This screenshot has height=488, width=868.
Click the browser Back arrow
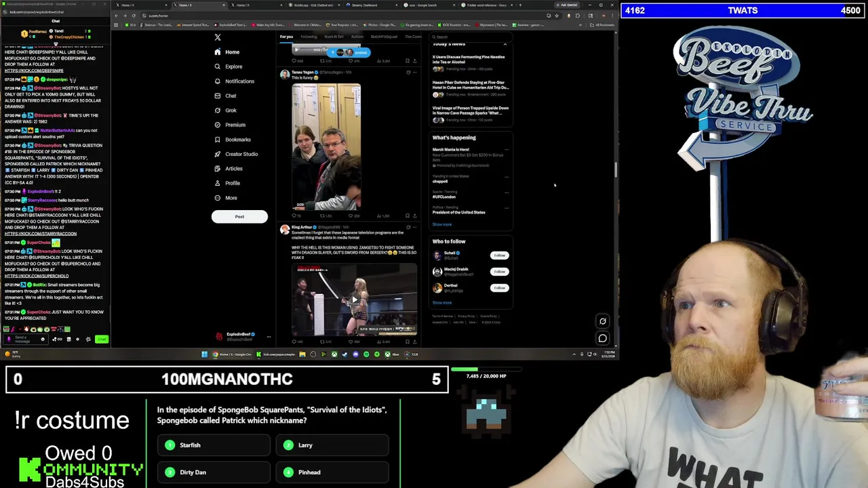pyautogui.click(x=117, y=16)
